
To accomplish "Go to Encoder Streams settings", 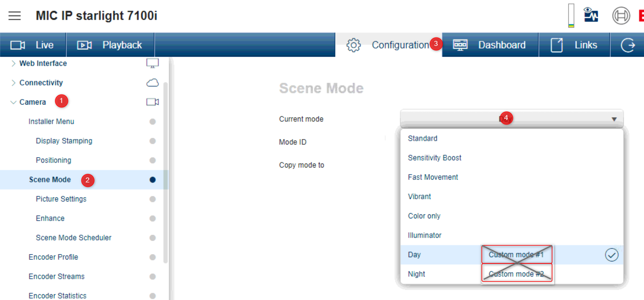I will (x=56, y=277).
